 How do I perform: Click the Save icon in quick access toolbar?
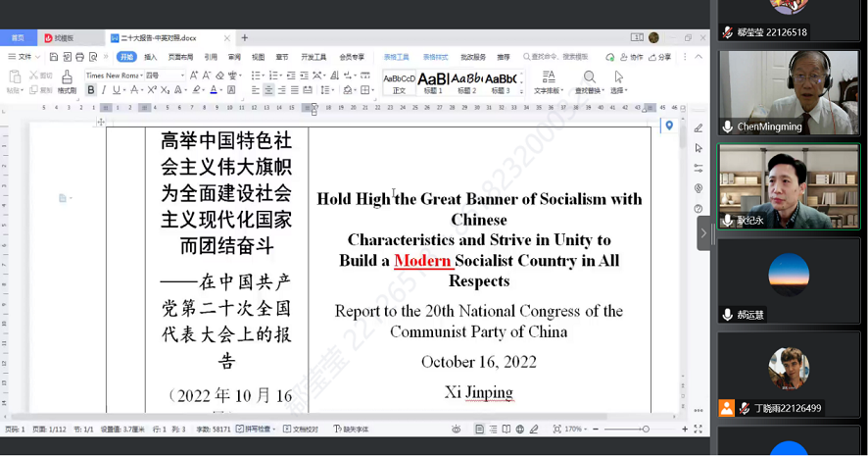[x=54, y=57]
